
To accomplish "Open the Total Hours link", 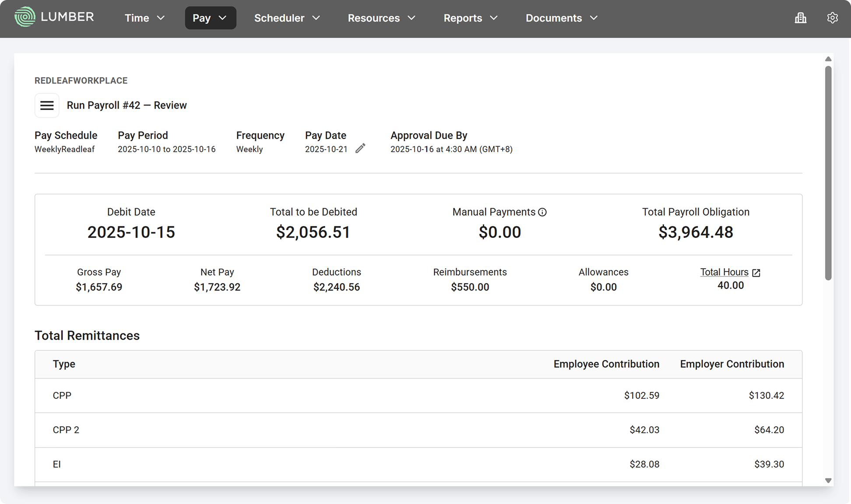I will tap(724, 272).
